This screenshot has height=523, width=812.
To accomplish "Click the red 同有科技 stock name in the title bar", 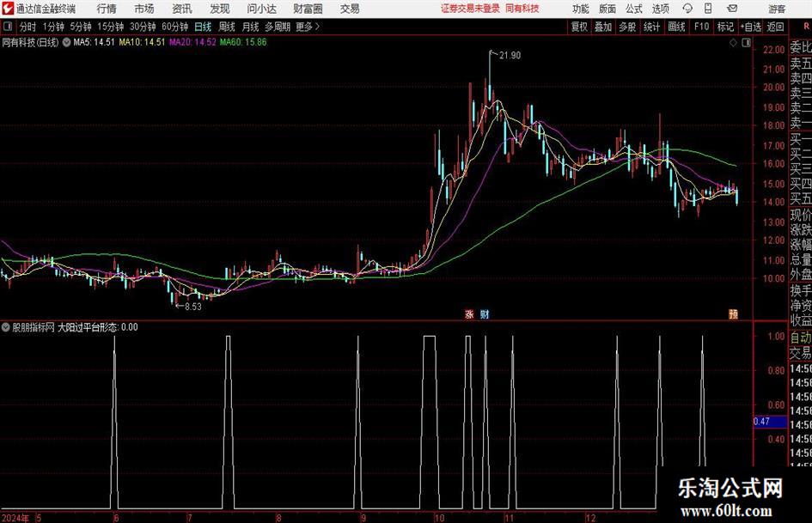I will pyautogui.click(x=522, y=9).
